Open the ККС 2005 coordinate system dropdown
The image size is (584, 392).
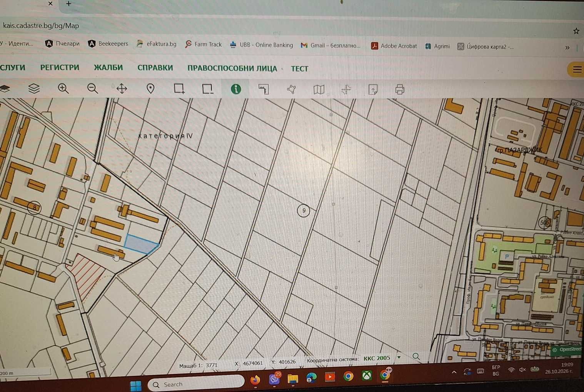point(382,358)
